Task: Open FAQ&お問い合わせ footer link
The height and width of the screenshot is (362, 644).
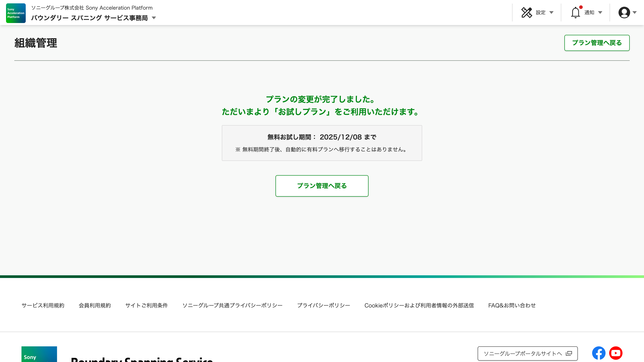Action: (x=512, y=305)
